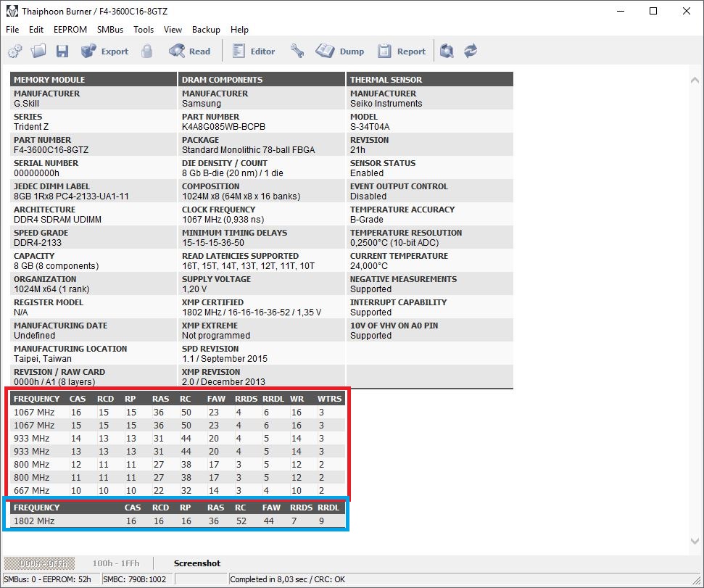The height and width of the screenshot is (588, 704).
Task: Click the 1024M x64 (1 rank) organization value
Action: (51, 289)
